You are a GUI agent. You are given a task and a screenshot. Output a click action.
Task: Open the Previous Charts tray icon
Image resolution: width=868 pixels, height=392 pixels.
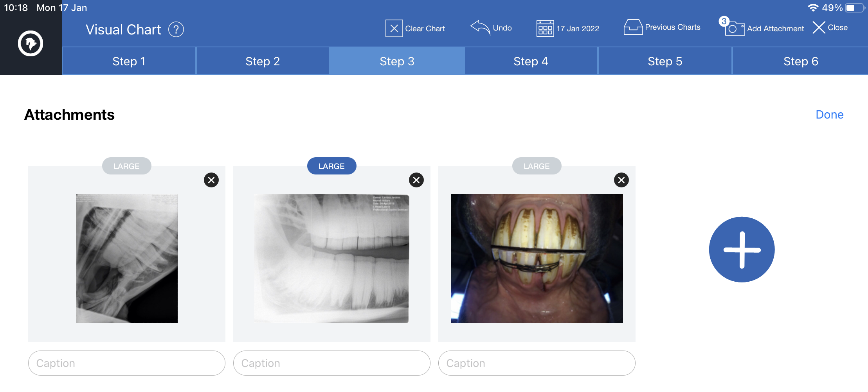633,27
